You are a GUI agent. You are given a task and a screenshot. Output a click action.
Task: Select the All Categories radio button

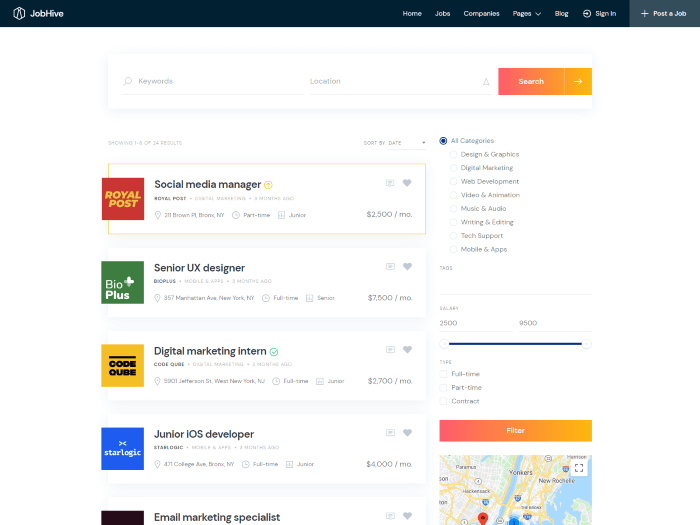point(443,141)
